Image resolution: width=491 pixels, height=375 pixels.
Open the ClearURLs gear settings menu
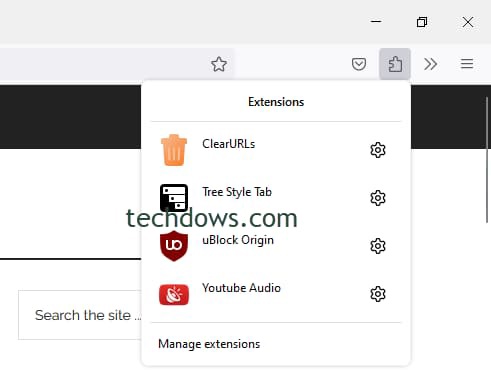[378, 150]
